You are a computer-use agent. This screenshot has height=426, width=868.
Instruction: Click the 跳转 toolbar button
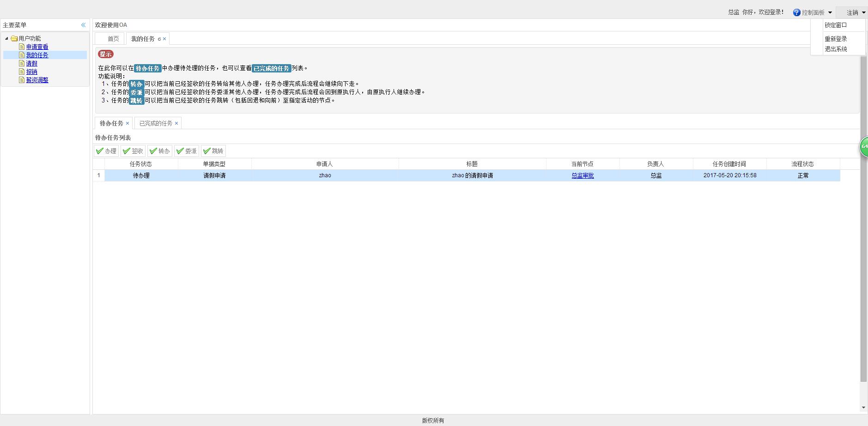coord(213,151)
